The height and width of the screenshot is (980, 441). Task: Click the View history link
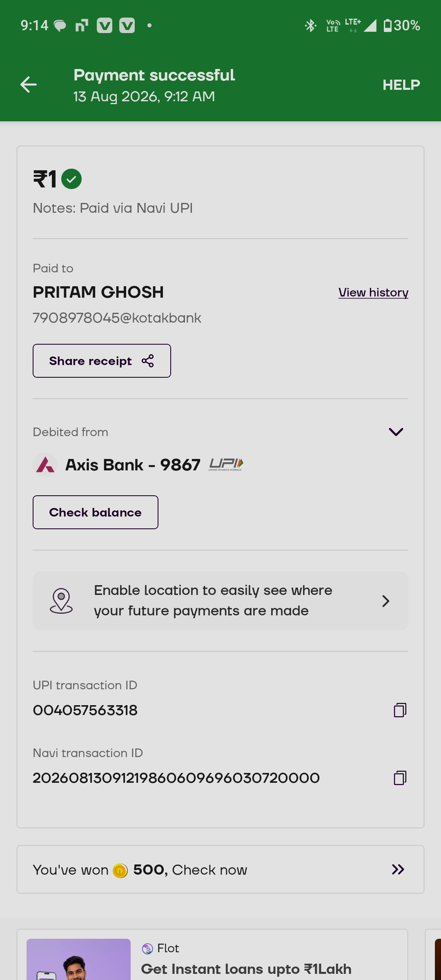tap(373, 293)
